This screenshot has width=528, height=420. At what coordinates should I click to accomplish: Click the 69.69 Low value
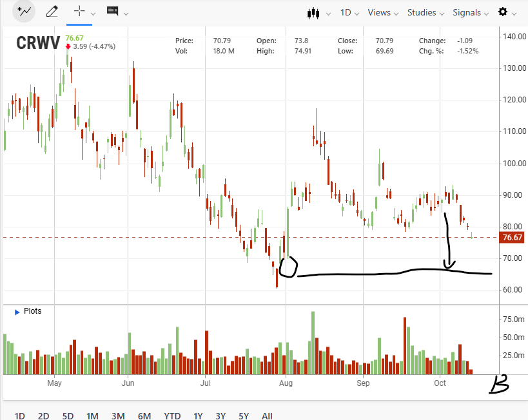(x=384, y=51)
